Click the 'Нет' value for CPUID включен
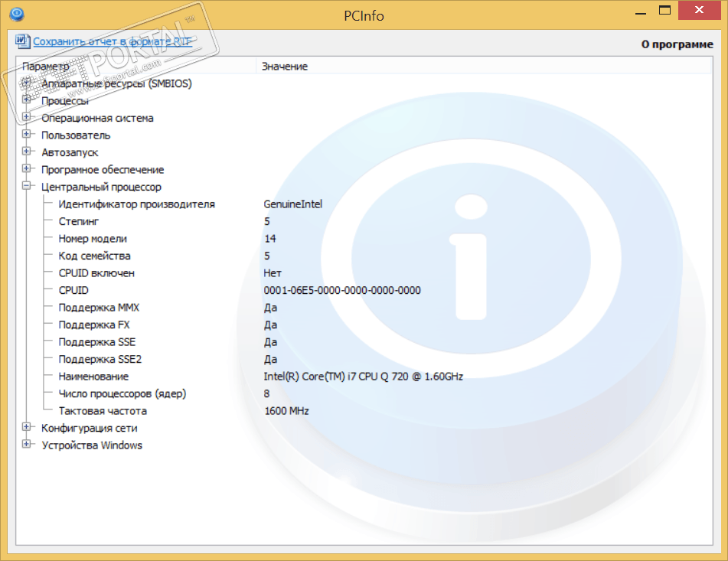 coord(273,273)
